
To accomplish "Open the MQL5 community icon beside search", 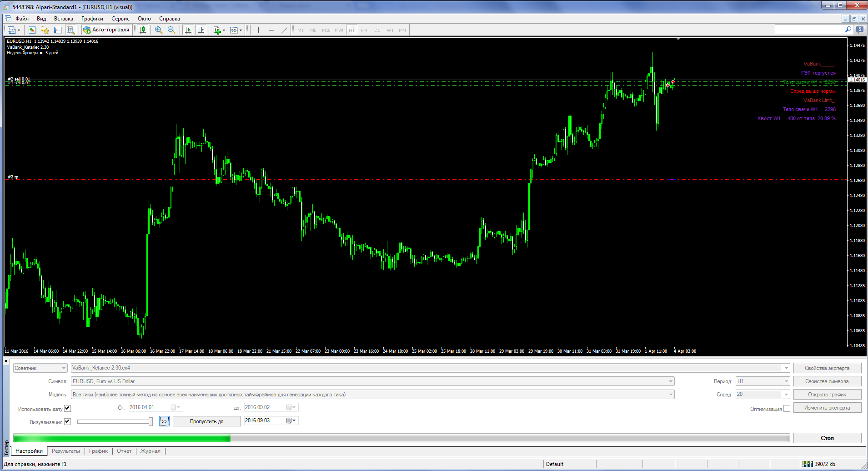I will point(859,30).
